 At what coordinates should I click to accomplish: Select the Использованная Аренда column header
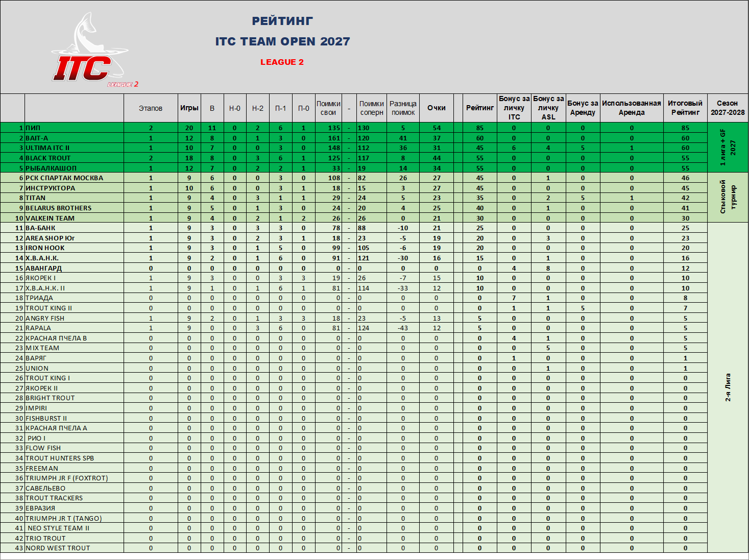click(632, 108)
